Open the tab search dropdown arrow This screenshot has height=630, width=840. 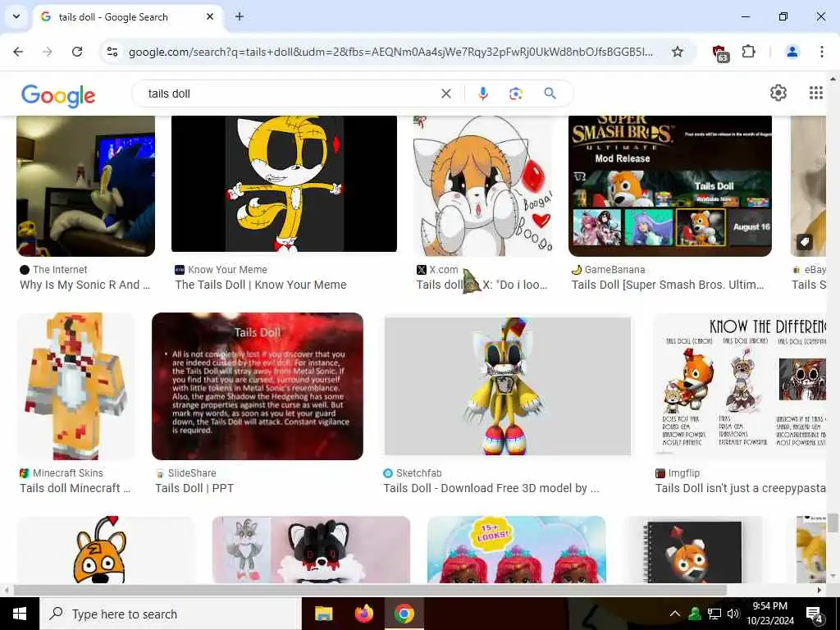click(16, 16)
